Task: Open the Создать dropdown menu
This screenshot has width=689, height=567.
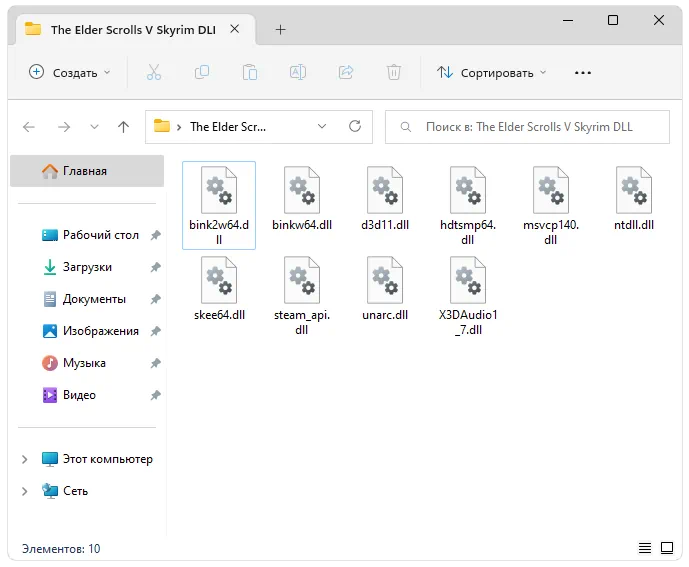Action: 69,73
